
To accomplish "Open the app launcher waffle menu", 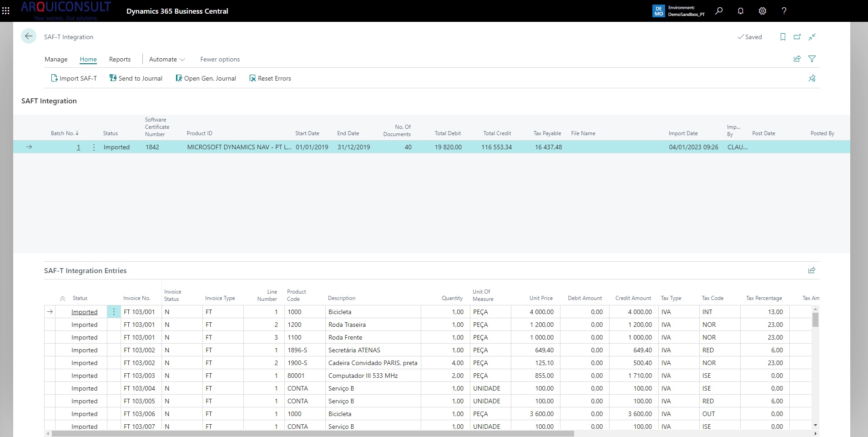I will [6, 11].
